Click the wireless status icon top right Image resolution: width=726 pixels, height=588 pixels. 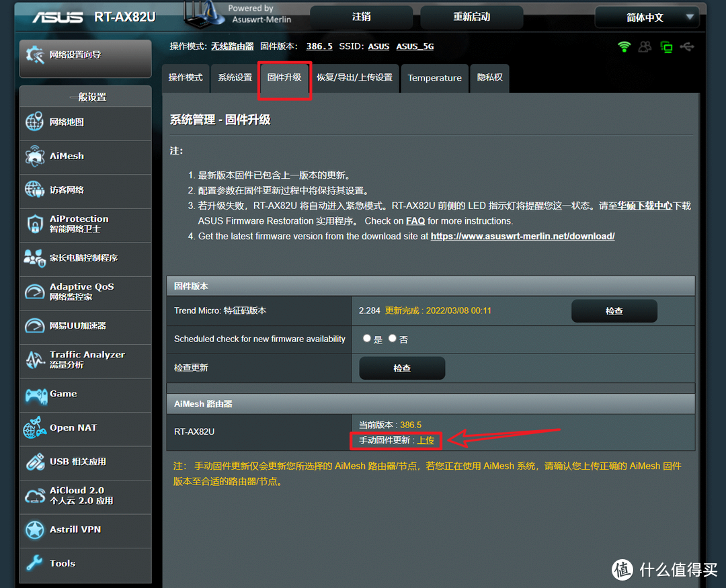[624, 46]
